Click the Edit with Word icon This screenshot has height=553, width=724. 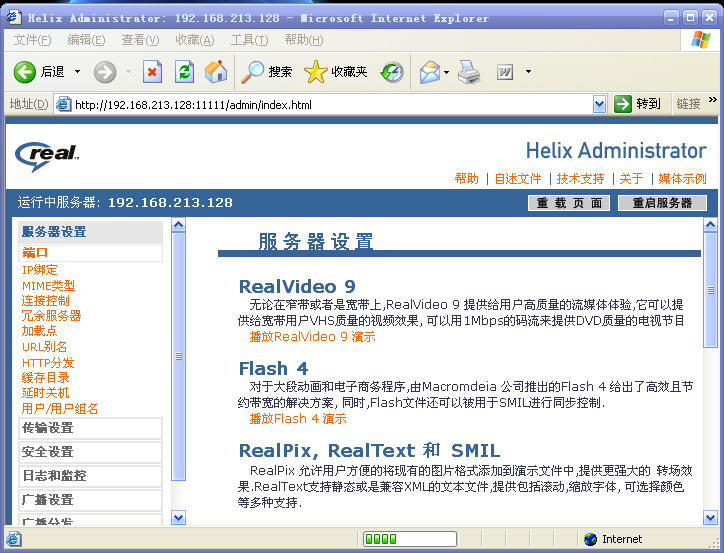[x=505, y=72]
